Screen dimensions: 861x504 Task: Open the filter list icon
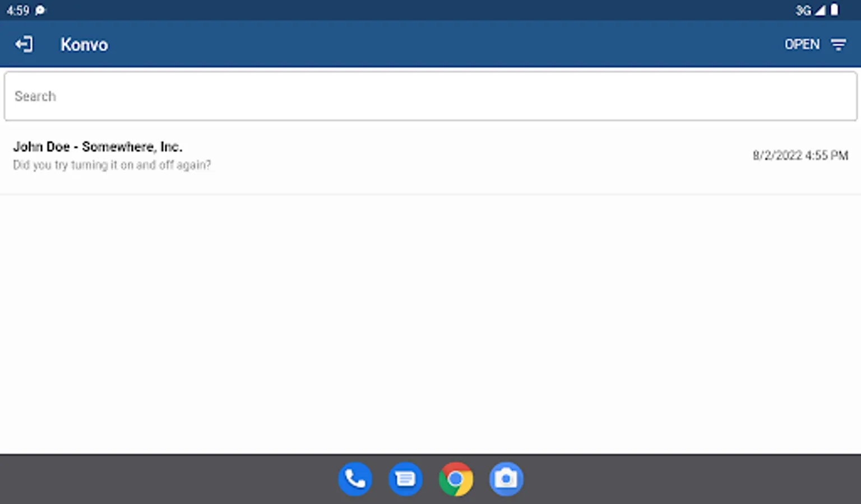click(x=838, y=45)
